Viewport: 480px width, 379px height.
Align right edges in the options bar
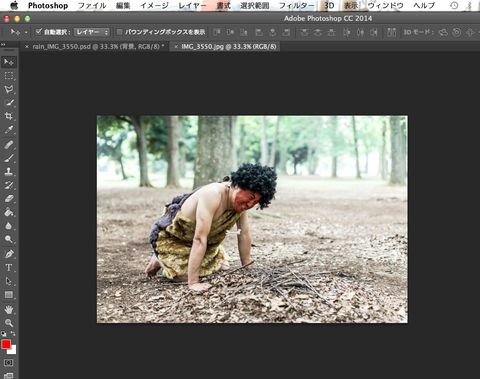[x=286, y=32]
